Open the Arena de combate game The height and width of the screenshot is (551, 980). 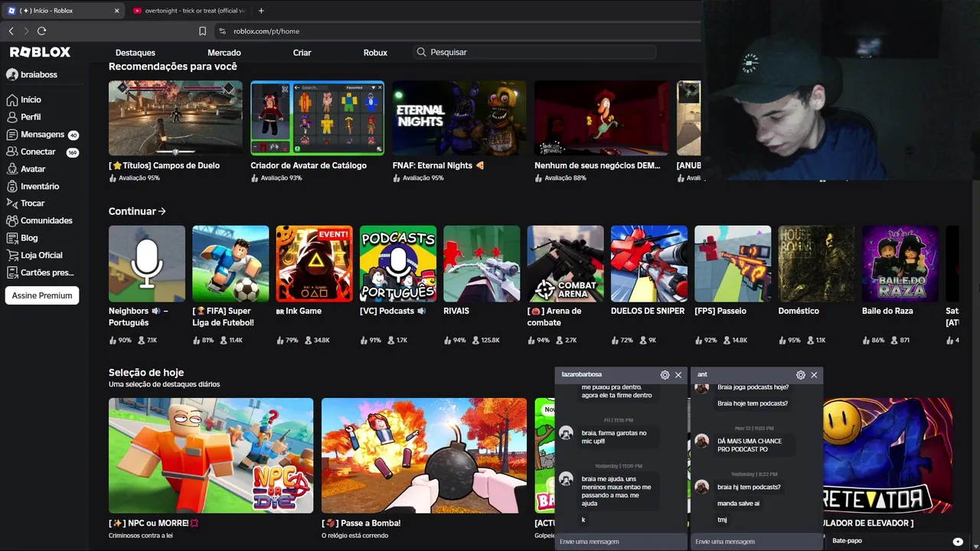pos(565,263)
